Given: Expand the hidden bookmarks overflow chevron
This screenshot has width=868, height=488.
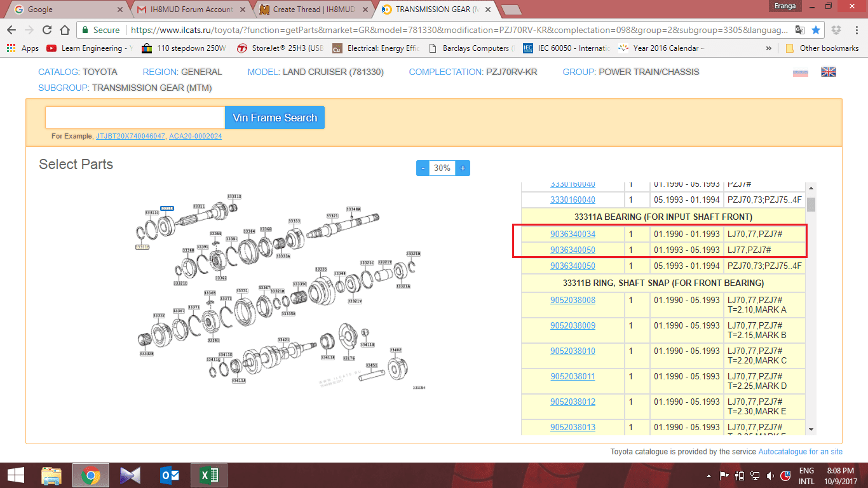Looking at the screenshot, I should pos(769,48).
